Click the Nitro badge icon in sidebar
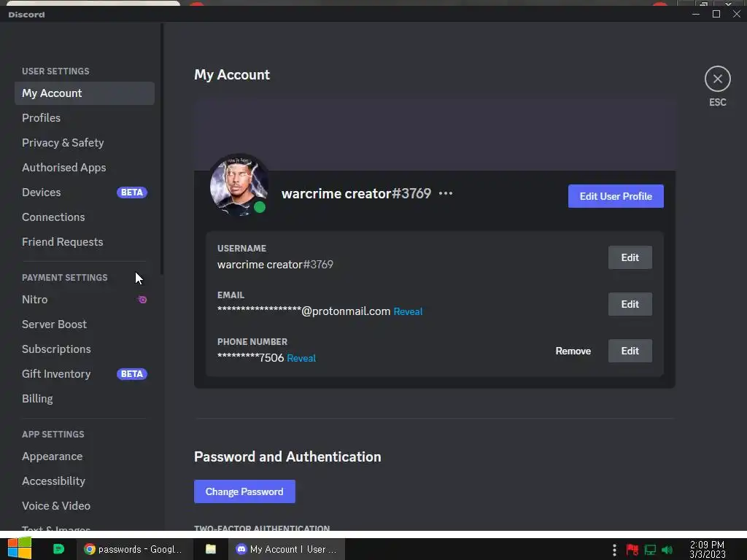747x560 pixels. [142, 300]
